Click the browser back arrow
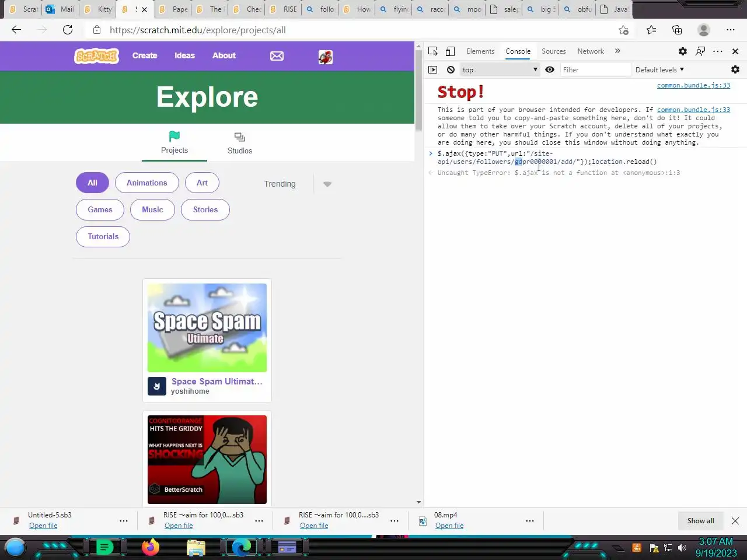Screen dimensions: 747x560 click(16, 30)
